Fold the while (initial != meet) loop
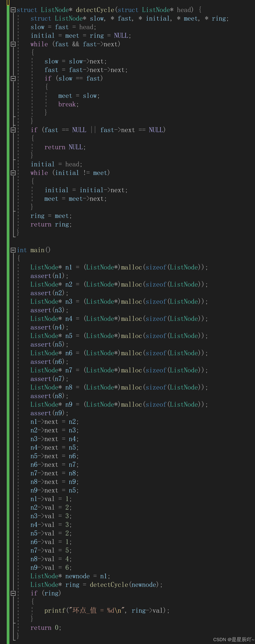 (x=13, y=173)
